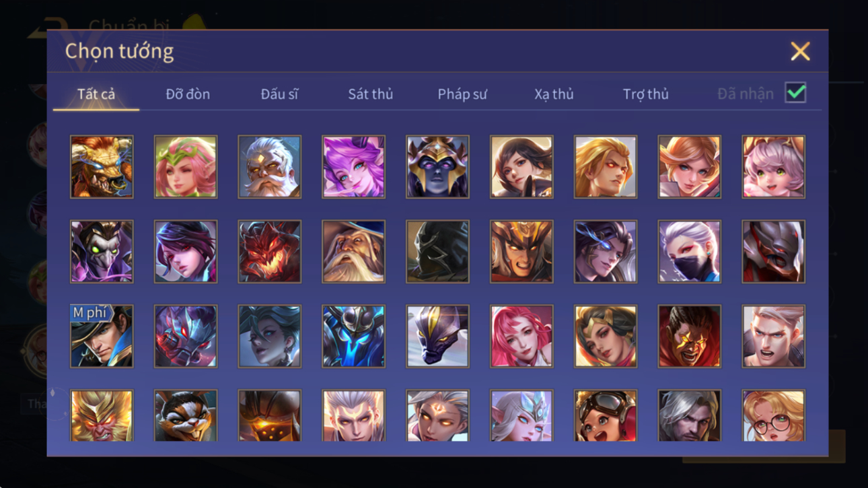The image size is (868, 488).
Task: Close the 'Chọn tướng' dialog
Action: tap(800, 51)
